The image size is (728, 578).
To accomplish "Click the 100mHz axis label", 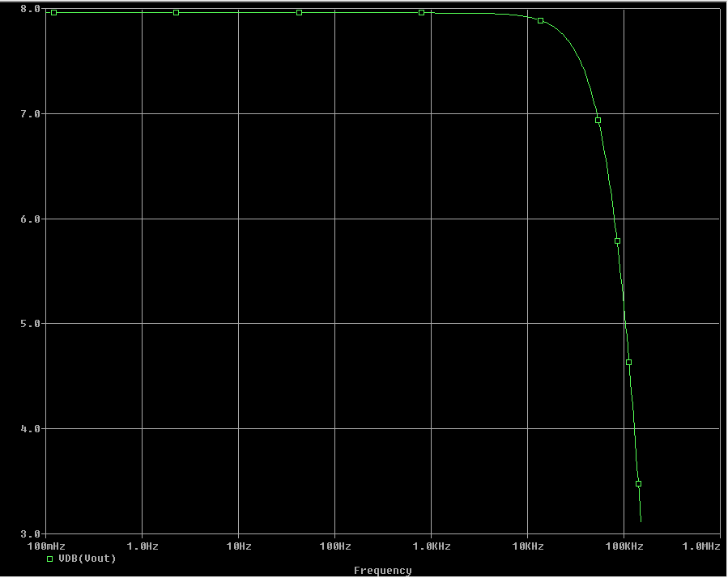I will [47, 546].
